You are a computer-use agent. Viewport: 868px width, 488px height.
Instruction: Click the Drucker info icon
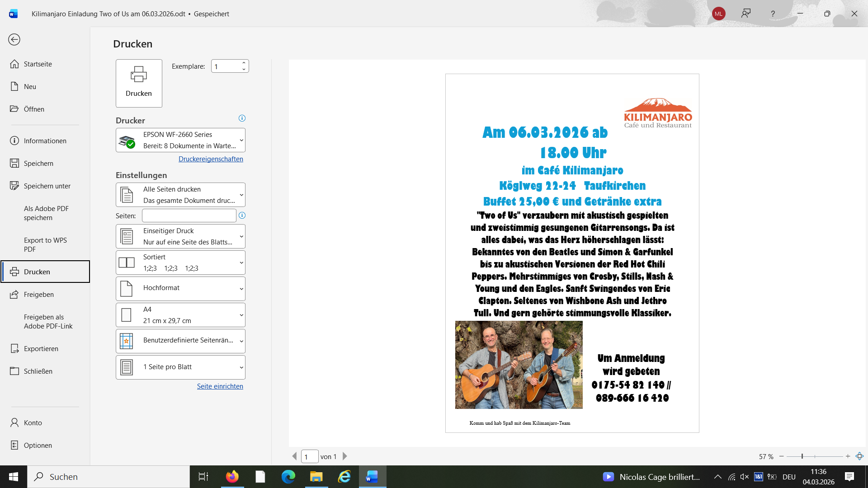pyautogui.click(x=242, y=118)
